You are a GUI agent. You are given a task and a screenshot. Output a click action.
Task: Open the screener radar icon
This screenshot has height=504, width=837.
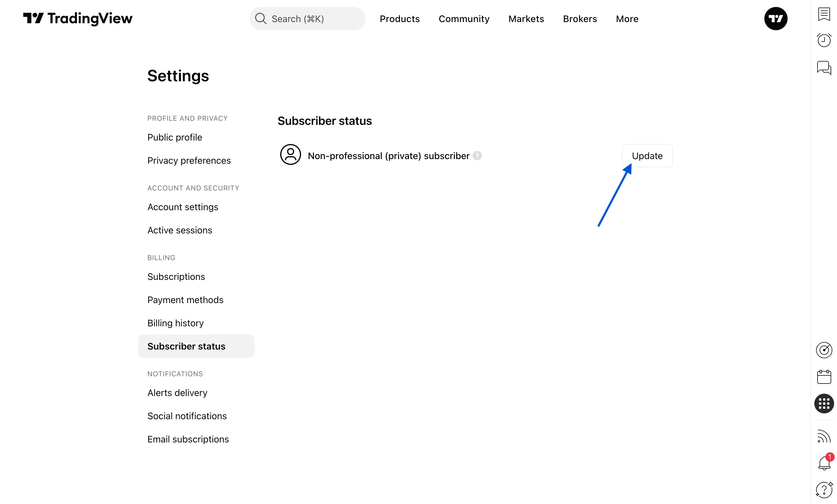824,350
